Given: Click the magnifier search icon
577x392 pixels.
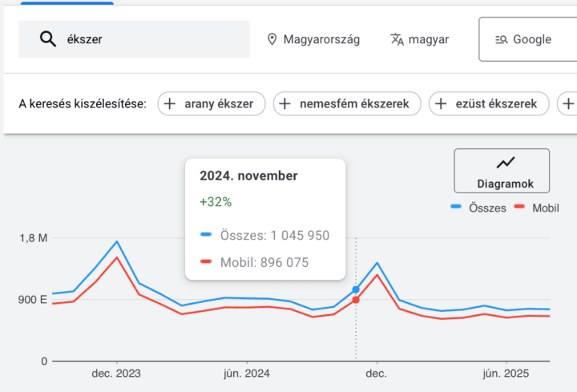Looking at the screenshot, I should point(47,39).
